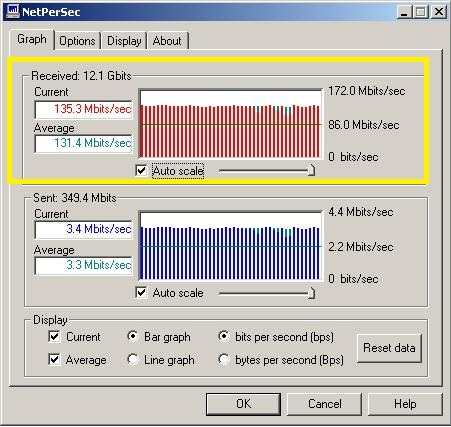Click the Received Current 135.3 Mbits/sec field
Screen dimensions: 451x427
point(83,109)
